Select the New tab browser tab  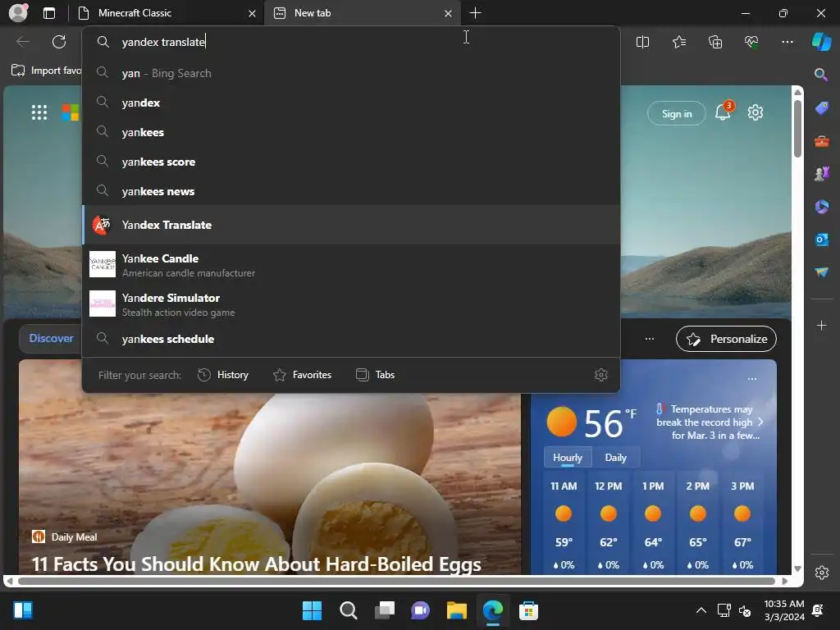pos(354,13)
